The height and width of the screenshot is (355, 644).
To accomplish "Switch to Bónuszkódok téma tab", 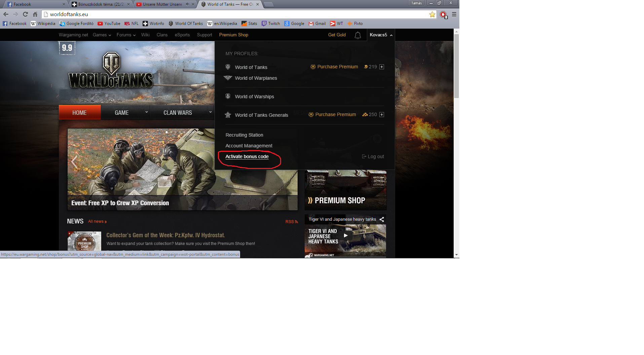I will pos(100,4).
